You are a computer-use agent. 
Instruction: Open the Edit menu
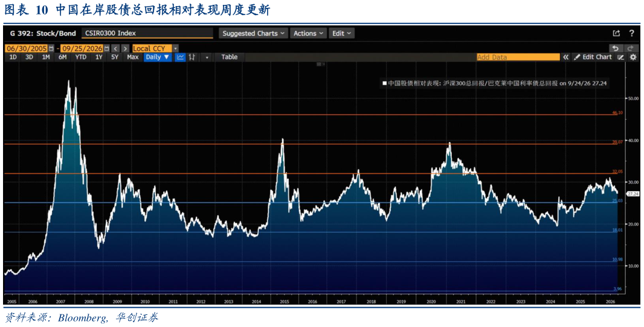pyautogui.click(x=342, y=33)
